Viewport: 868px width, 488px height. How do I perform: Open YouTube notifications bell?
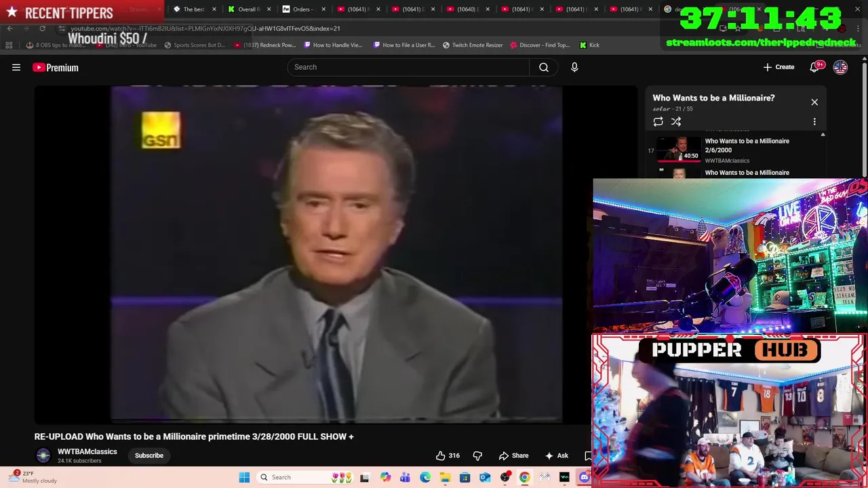click(814, 67)
